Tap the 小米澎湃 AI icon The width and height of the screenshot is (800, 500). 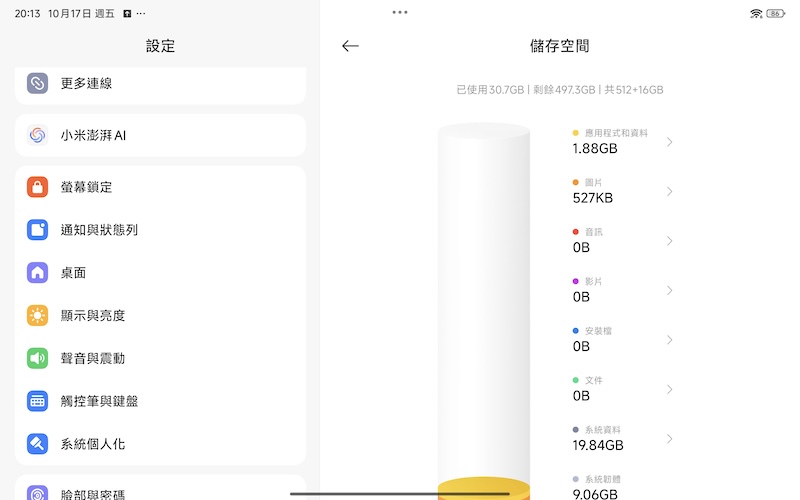click(x=38, y=135)
